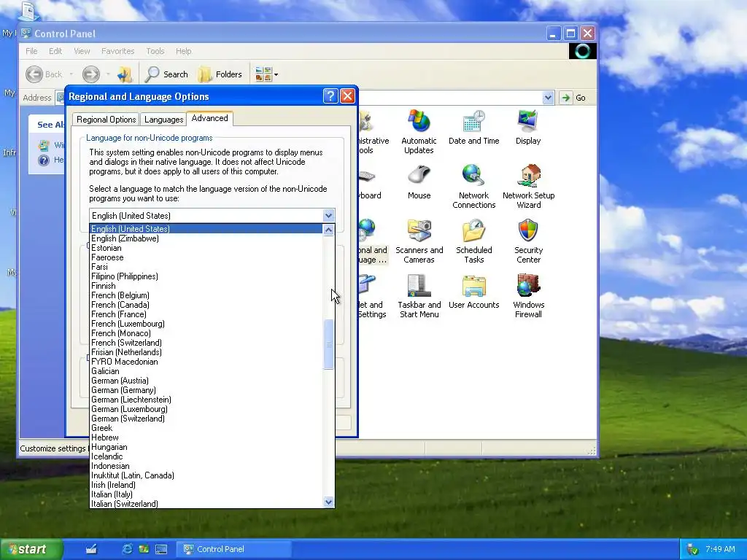Click the Up folder toolbar icon

pos(125,74)
